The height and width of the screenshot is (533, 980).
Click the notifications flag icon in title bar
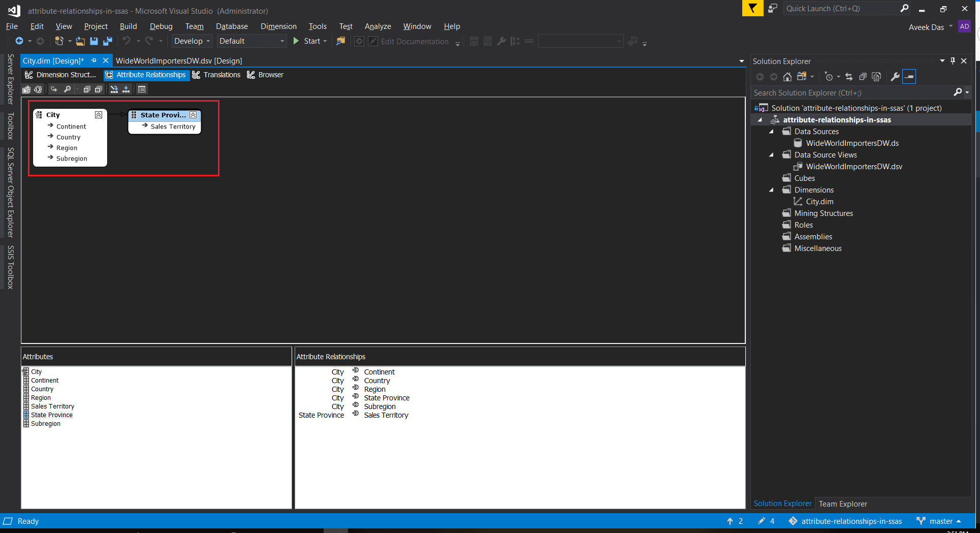tap(752, 9)
